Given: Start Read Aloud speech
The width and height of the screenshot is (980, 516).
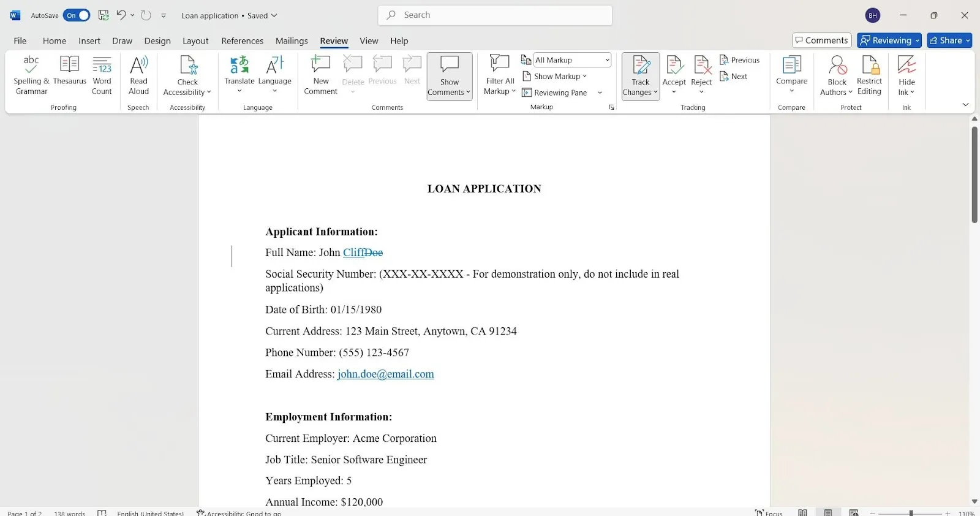Looking at the screenshot, I should pos(138,75).
